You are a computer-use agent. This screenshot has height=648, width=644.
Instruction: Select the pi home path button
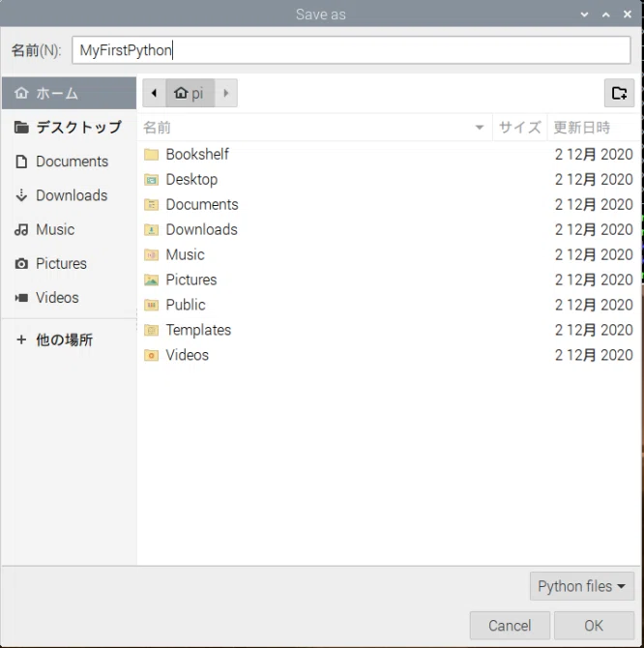click(x=190, y=93)
